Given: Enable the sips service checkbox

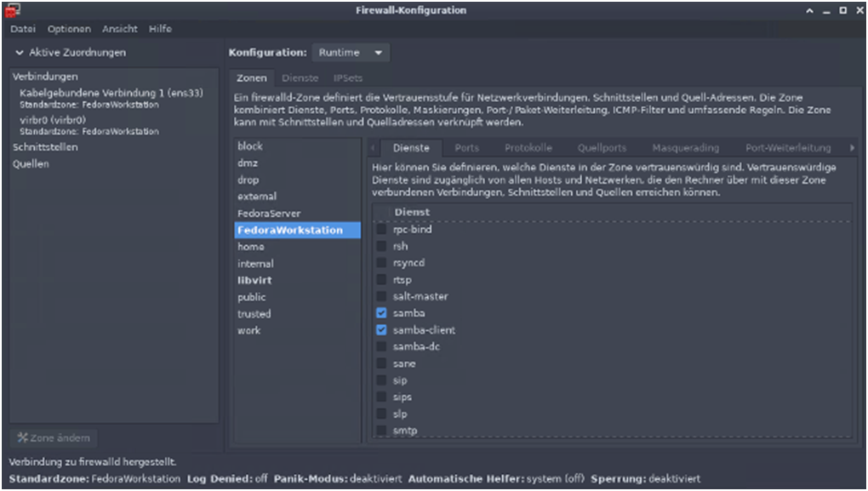Looking at the screenshot, I should tap(381, 397).
